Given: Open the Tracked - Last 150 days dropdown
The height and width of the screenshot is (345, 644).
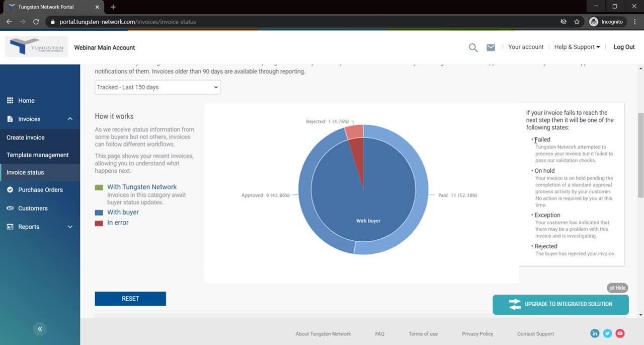Looking at the screenshot, I should point(157,87).
